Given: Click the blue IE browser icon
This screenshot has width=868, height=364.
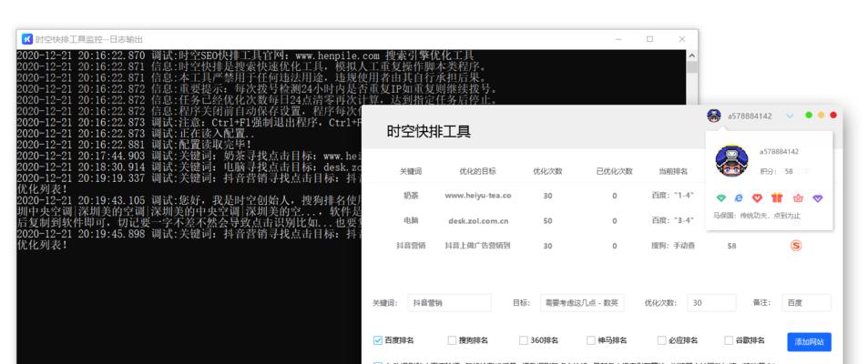Looking at the screenshot, I should click(x=739, y=198).
